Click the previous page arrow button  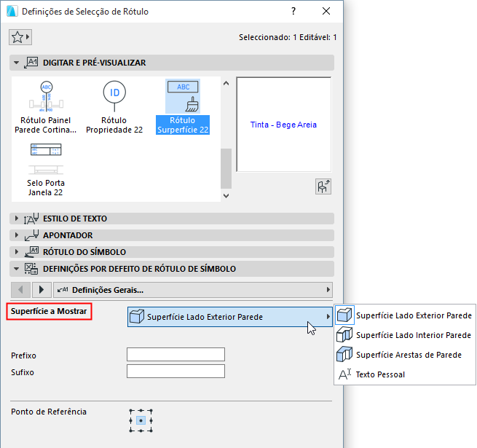pyautogui.click(x=20, y=290)
